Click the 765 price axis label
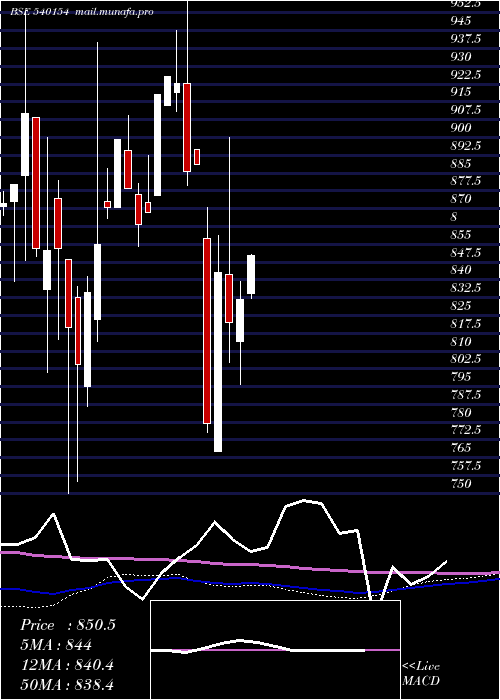 (461, 448)
